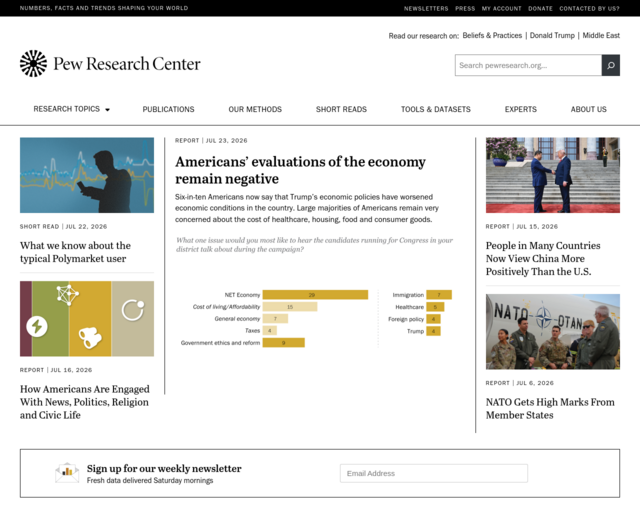Open 'NATO Gets High Marks' headline
Screen dimensions: 640x512
click(550, 408)
